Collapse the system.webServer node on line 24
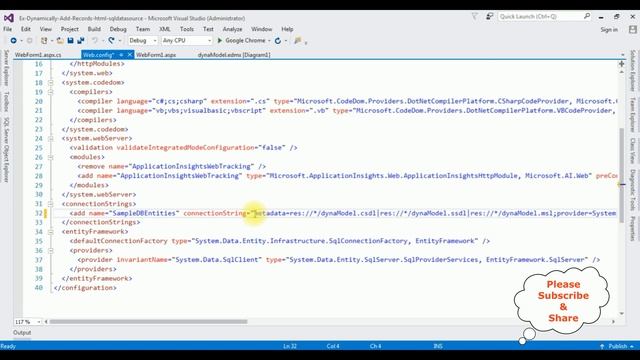Screen dimensions: 640x360 point(51,138)
